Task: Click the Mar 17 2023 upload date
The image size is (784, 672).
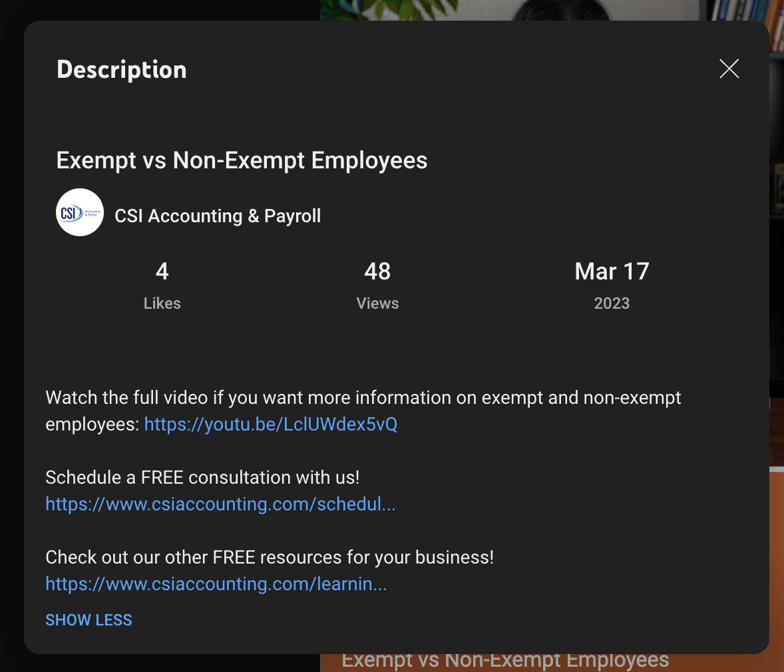Action: click(x=612, y=285)
